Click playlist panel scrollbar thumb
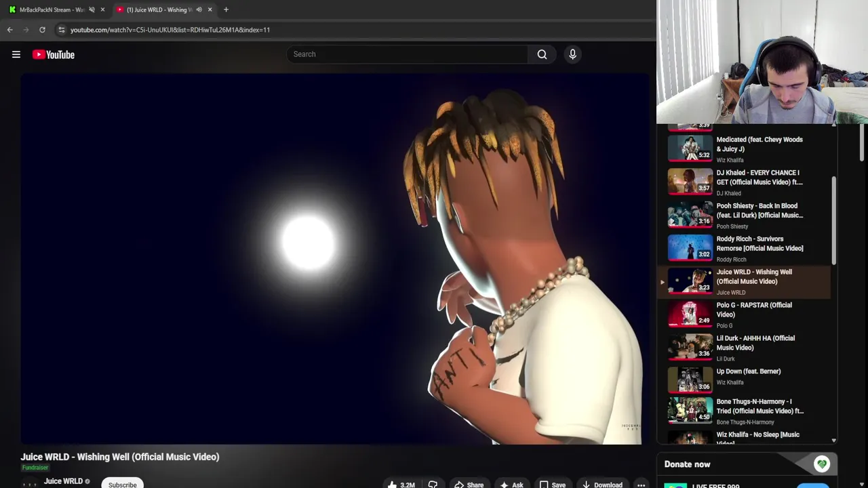 (x=833, y=220)
